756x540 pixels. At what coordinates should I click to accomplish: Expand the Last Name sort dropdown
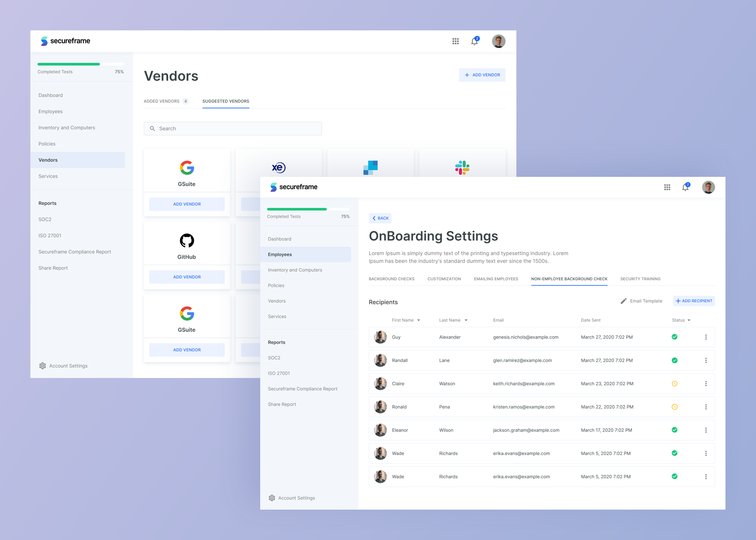(466, 320)
